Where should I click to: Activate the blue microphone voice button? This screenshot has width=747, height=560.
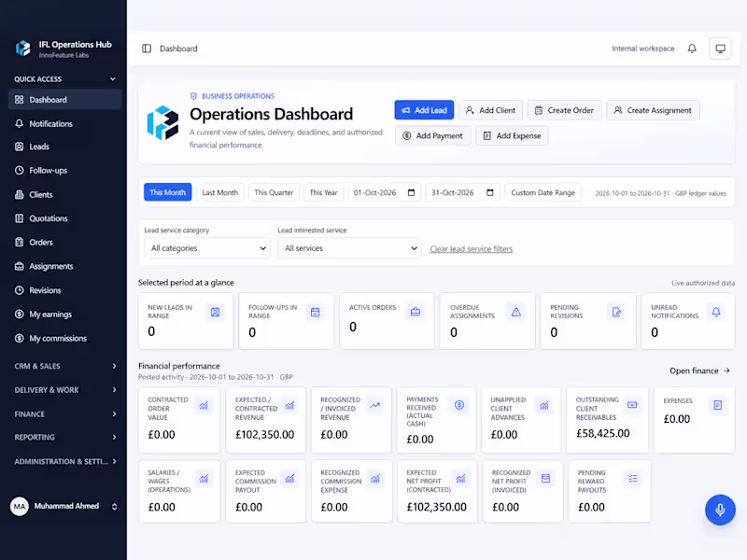pos(720,510)
